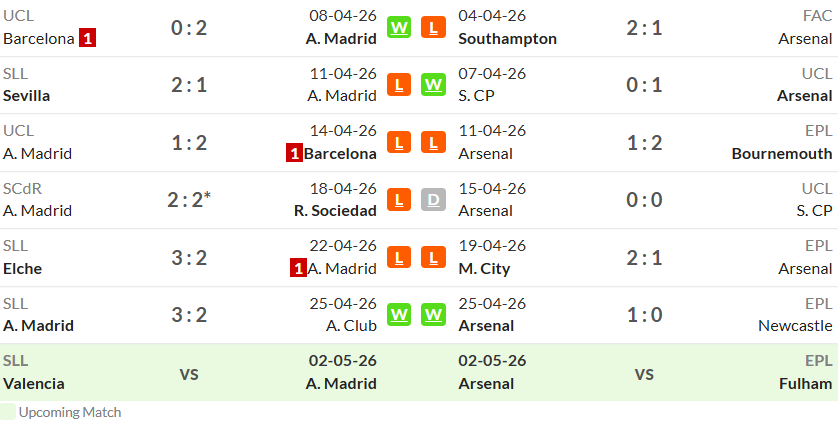The height and width of the screenshot is (437, 838).
Task: Select the Elche team name
Action: click(x=22, y=269)
